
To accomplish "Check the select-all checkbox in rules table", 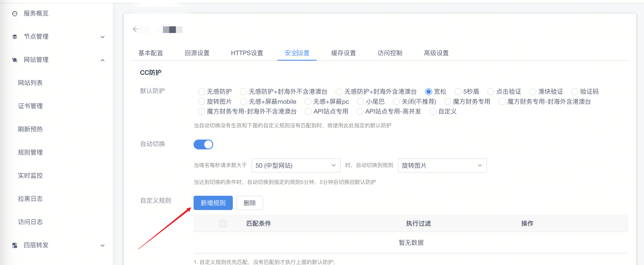I will coord(223,224).
